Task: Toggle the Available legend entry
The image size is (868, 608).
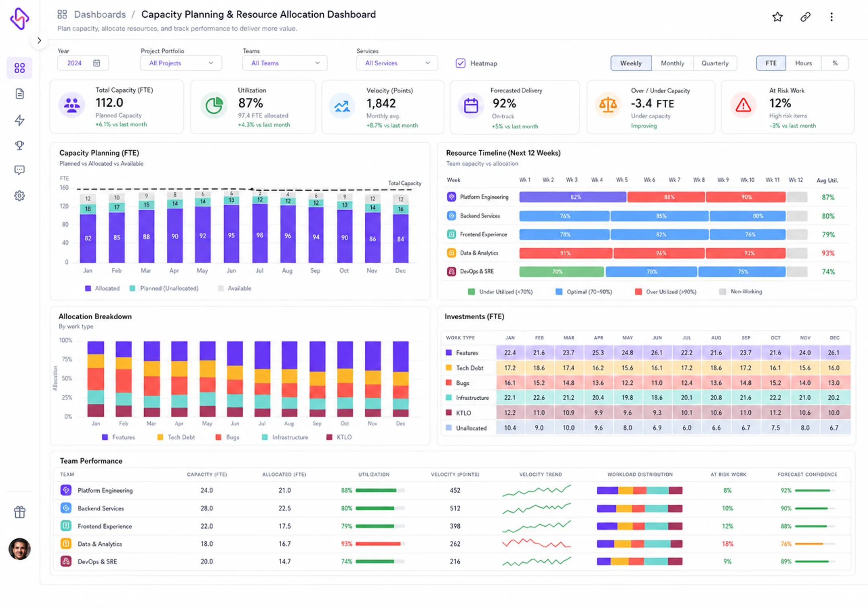Action: (x=235, y=288)
